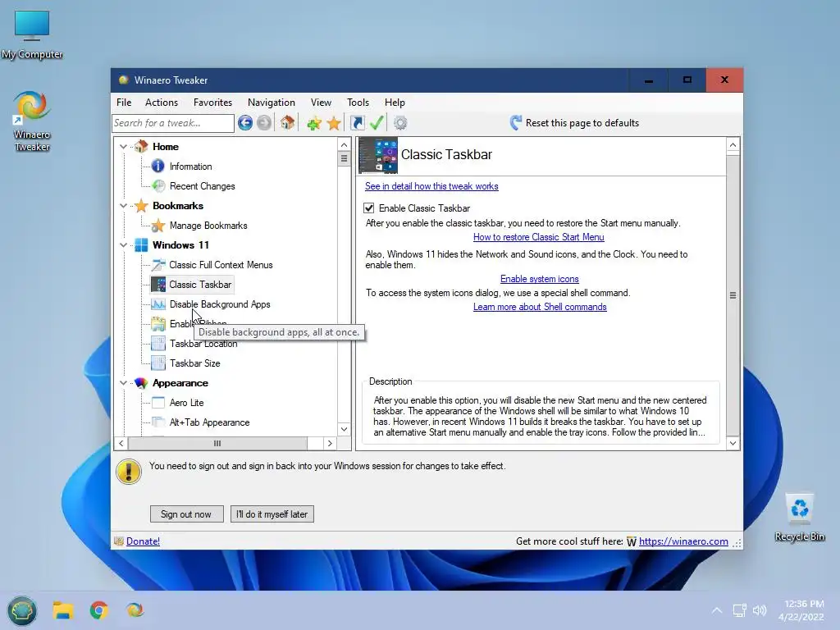Collapse the Bookmarks tree node

(x=123, y=206)
